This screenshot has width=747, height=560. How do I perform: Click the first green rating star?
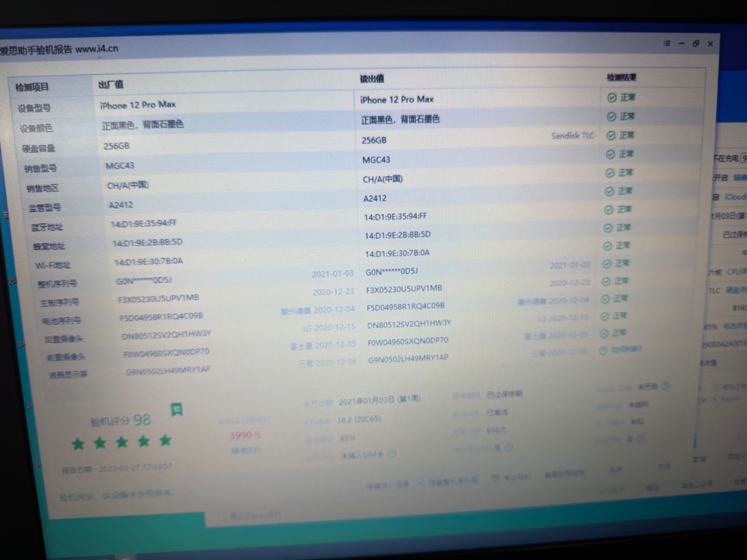pos(78,444)
